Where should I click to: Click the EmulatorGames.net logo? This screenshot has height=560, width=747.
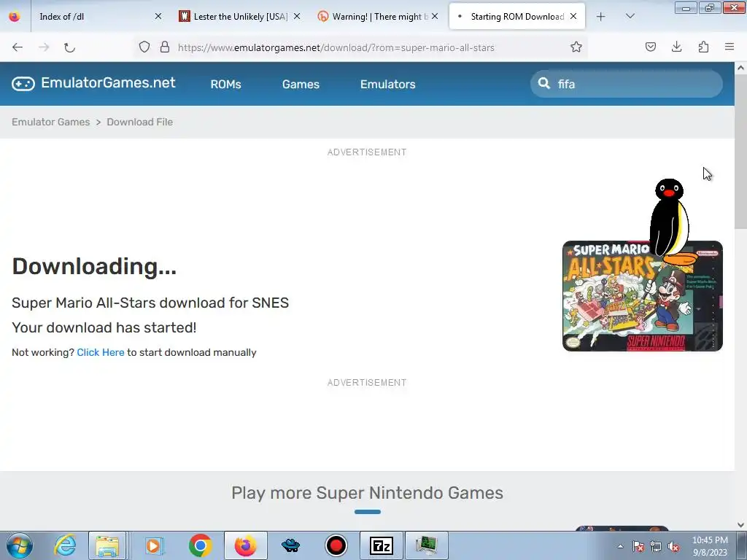pos(93,83)
